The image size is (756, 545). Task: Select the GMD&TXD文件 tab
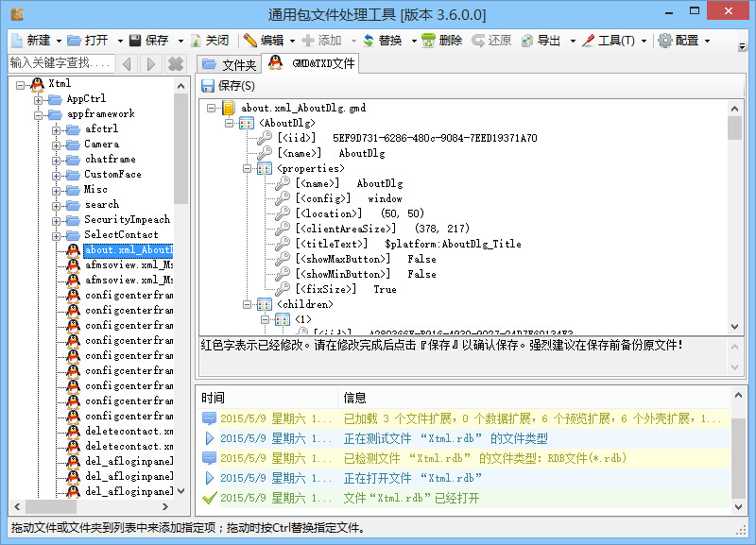[x=313, y=63]
